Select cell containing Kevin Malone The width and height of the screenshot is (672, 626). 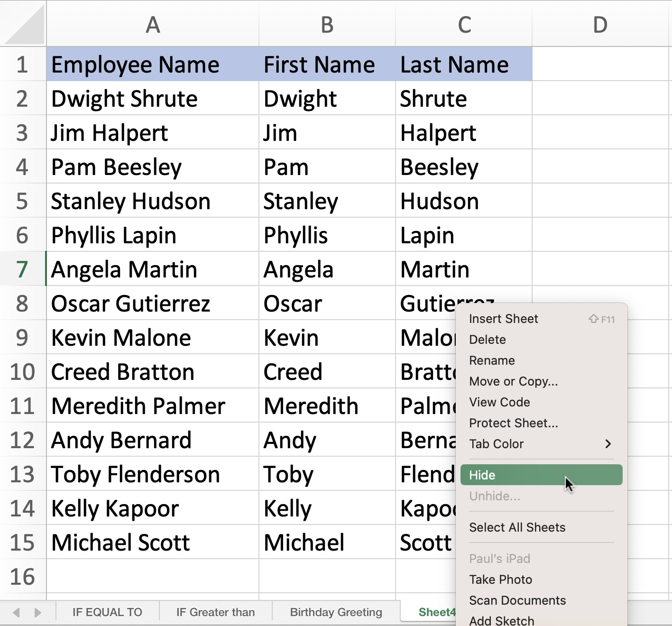(153, 337)
